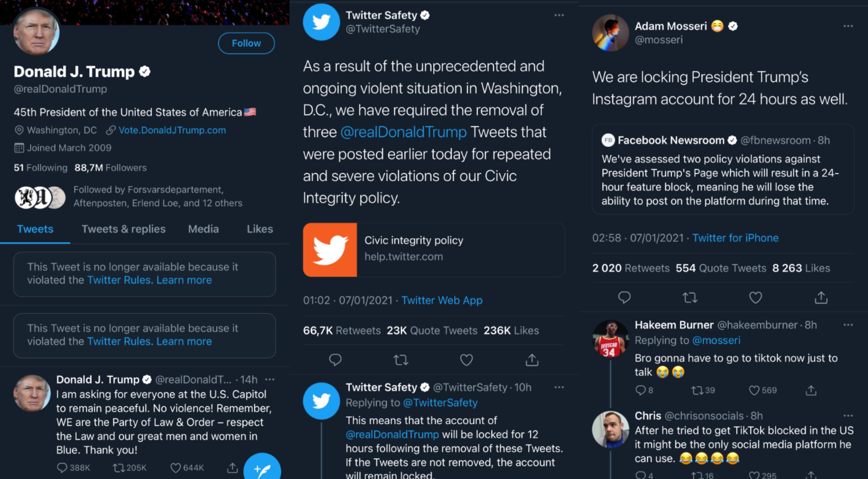Screen dimensions: 868x479
Task: Reply to Trump's remain peaceful tweet
Action: (x=62, y=468)
